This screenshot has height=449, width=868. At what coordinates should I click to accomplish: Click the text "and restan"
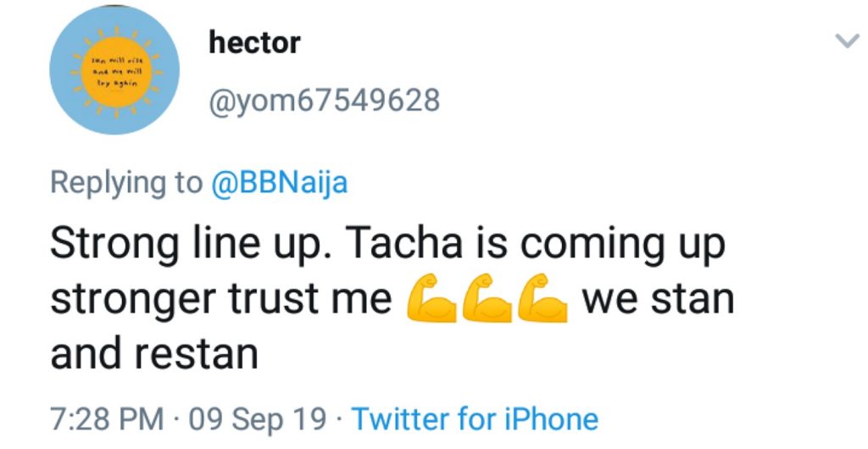(x=154, y=353)
